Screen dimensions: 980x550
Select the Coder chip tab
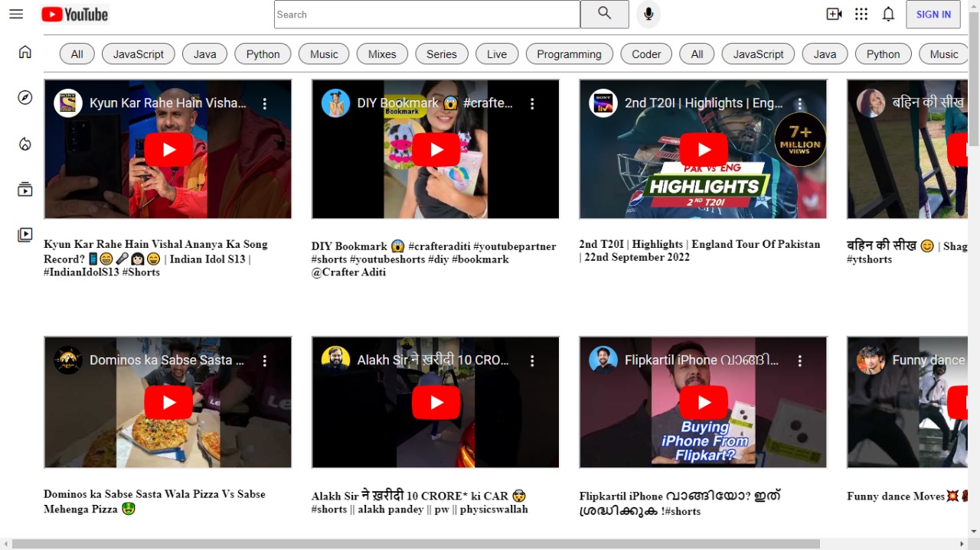(645, 54)
